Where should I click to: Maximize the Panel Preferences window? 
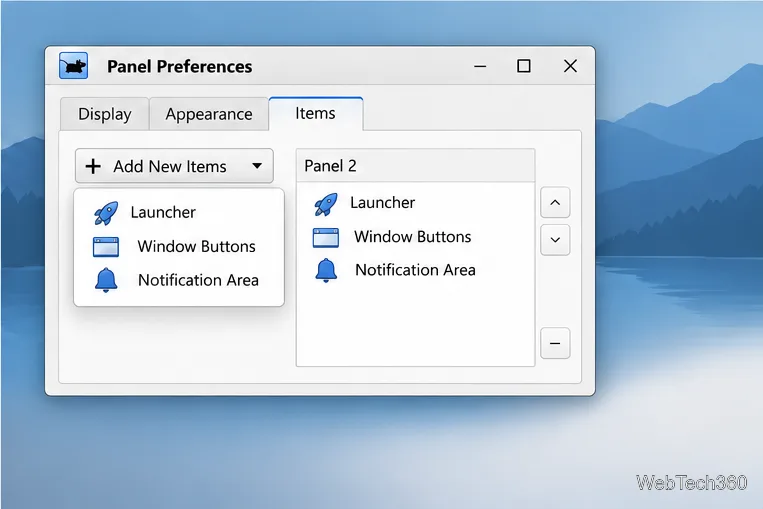(x=524, y=66)
